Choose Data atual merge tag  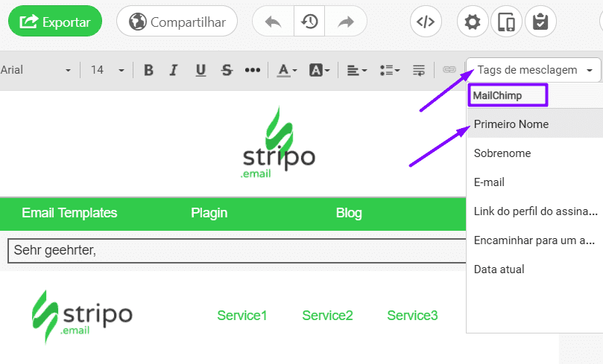534,269
